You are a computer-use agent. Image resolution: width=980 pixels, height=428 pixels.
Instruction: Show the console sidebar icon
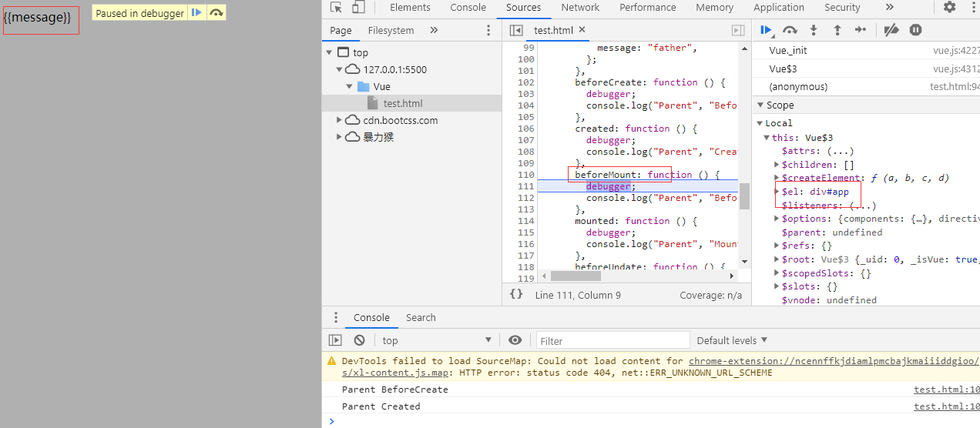click(x=335, y=340)
